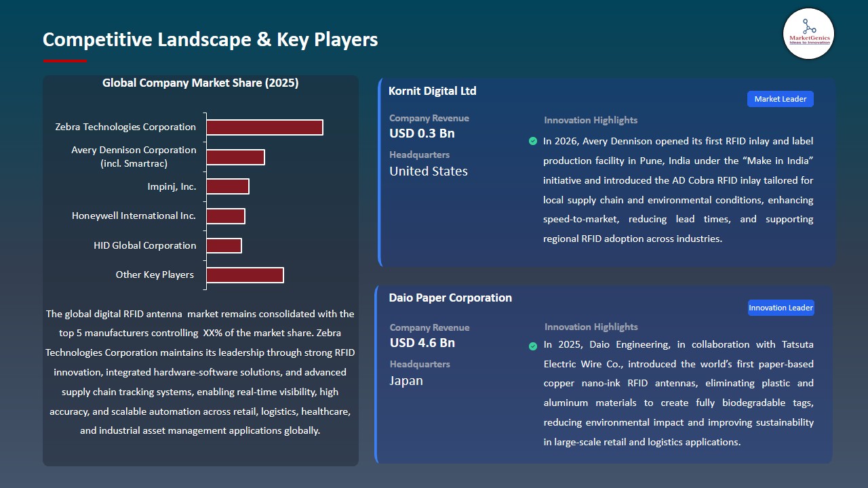This screenshot has height=488, width=868.
Task: Click the Other Key Players axis label
Action: (x=155, y=274)
